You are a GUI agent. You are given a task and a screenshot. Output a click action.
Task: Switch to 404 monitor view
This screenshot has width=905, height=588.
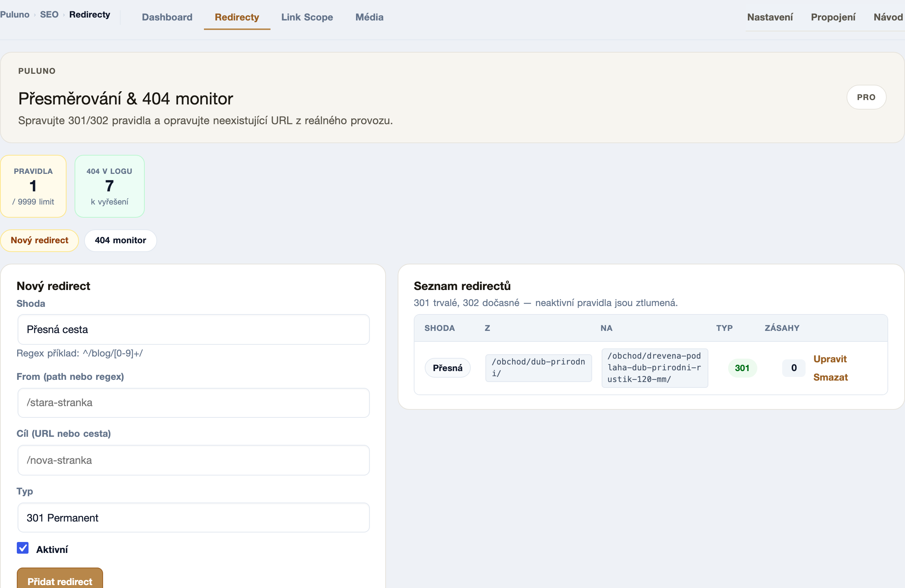120,240
